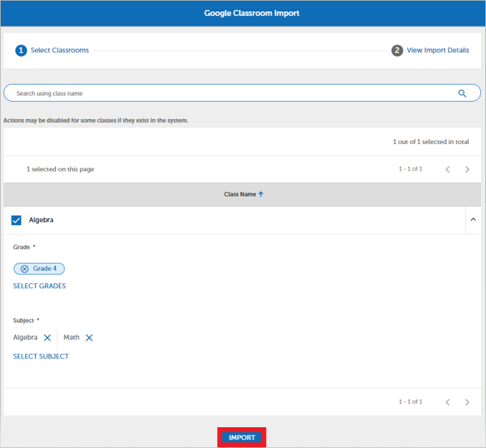This screenshot has width=486, height=448.
Task: Go to the next page in the top pager
Action: 467,169
